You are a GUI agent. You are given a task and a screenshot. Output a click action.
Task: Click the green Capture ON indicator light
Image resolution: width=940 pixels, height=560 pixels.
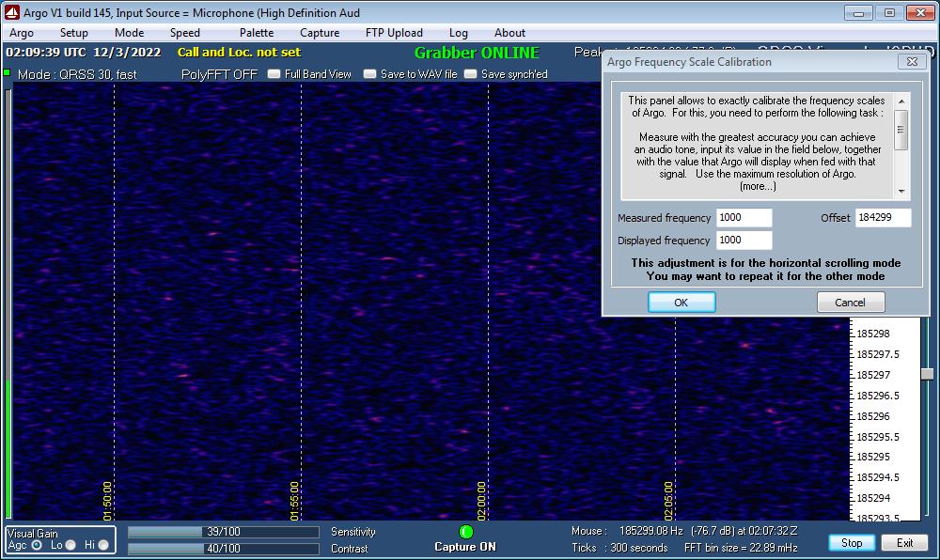tap(466, 531)
